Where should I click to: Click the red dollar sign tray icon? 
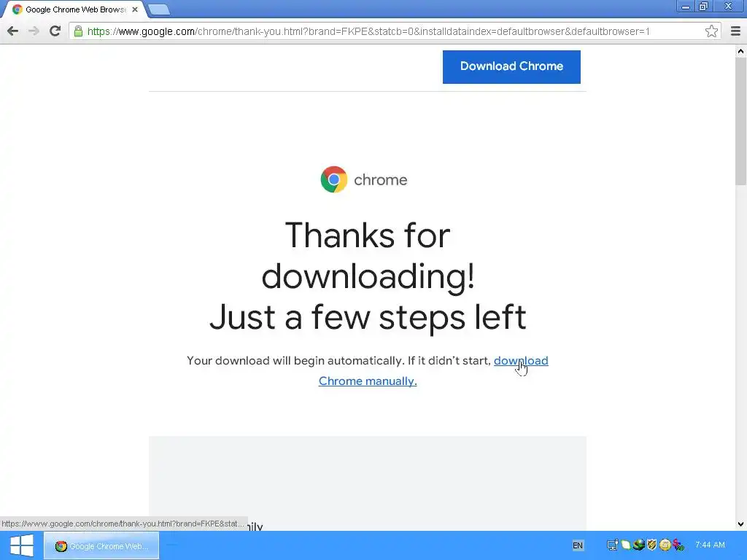[678, 544]
